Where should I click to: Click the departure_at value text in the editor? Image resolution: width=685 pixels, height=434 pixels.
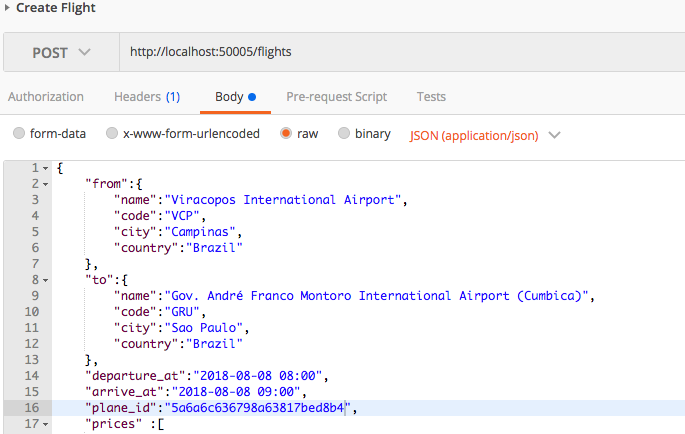[x=258, y=376]
